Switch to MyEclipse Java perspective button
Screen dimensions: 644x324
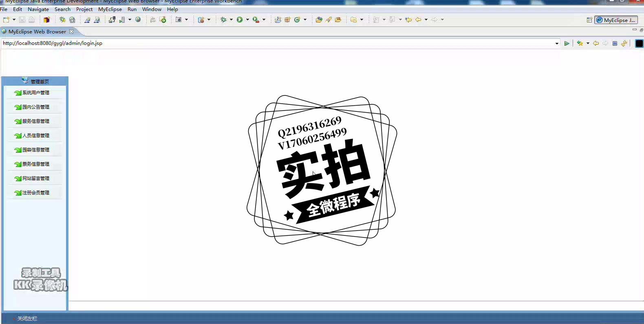616,20
